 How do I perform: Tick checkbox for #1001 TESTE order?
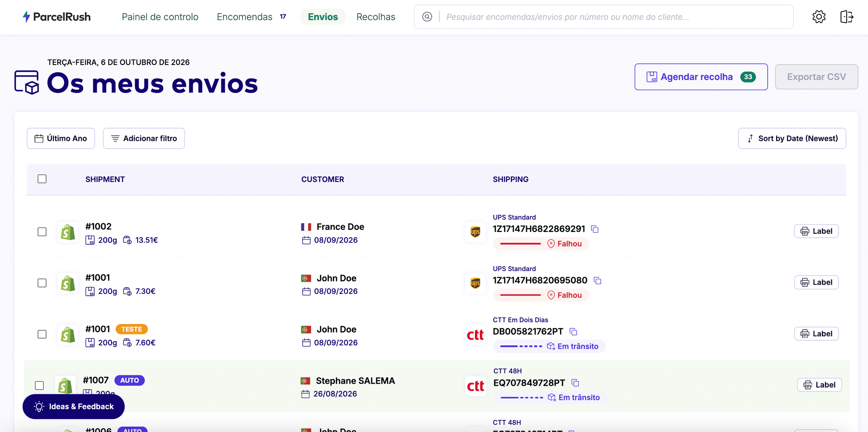point(42,334)
